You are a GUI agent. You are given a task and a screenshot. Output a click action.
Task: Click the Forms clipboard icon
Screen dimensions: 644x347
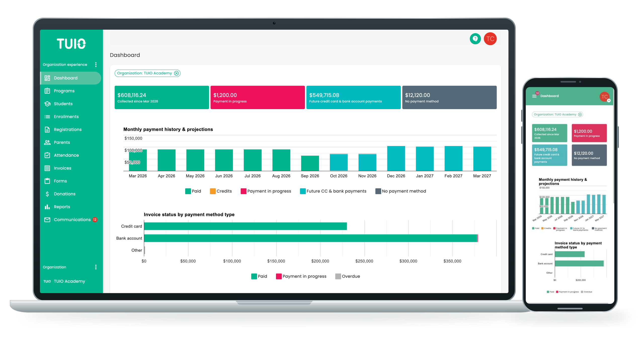[47, 181]
